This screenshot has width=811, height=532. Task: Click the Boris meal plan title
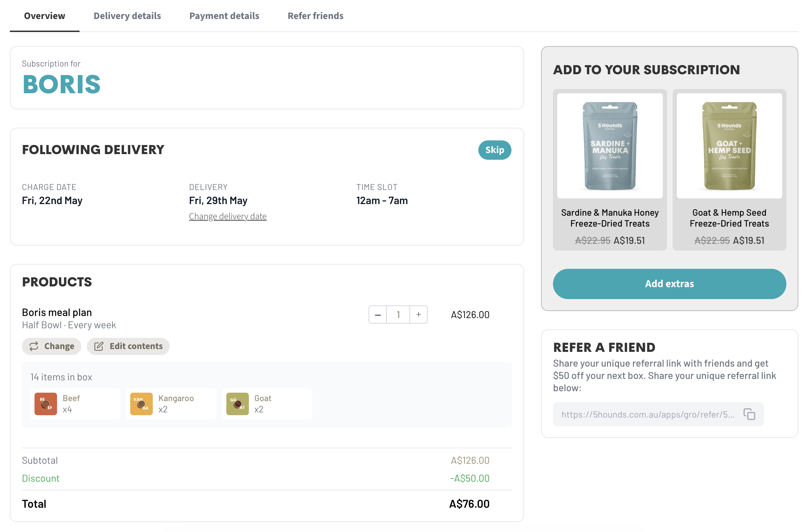[57, 312]
